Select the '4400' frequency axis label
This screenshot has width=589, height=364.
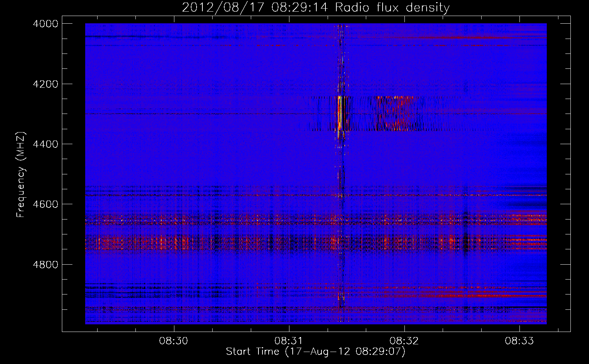[46, 144]
